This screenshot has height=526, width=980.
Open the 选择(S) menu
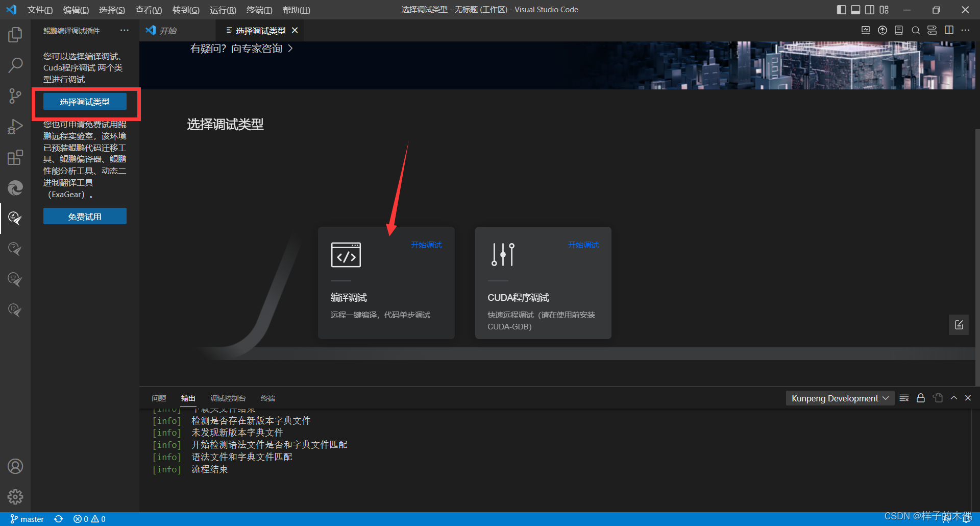(112, 10)
